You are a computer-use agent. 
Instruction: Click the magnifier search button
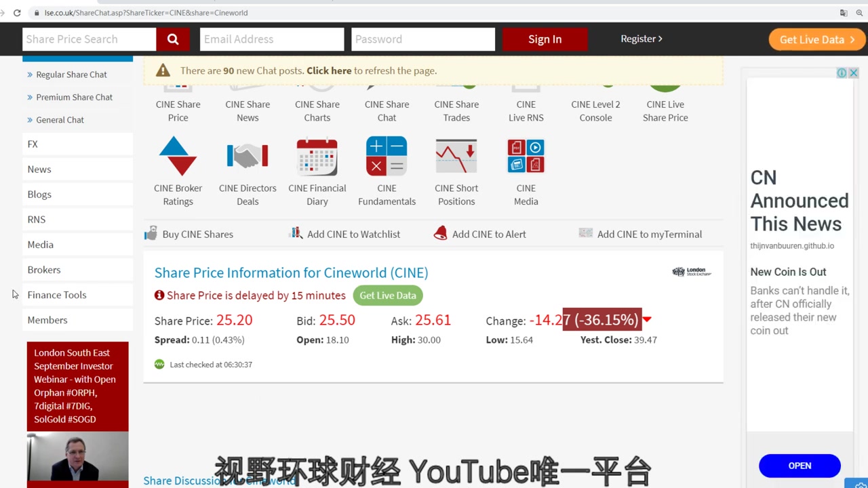tap(173, 39)
